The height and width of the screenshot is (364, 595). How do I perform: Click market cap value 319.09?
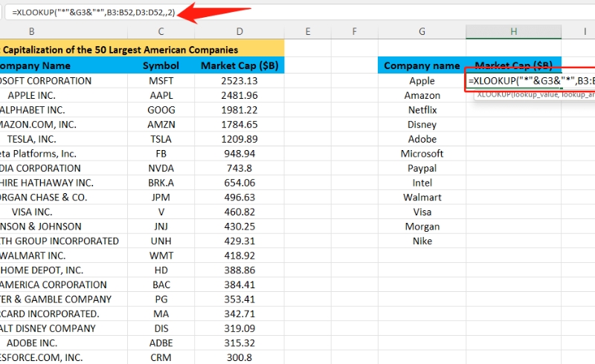coord(239,328)
